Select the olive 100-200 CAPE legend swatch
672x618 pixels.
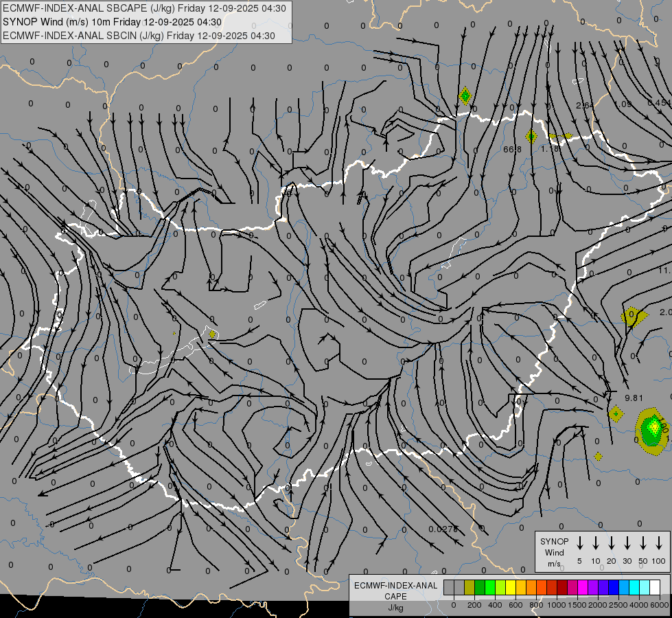pos(470,587)
